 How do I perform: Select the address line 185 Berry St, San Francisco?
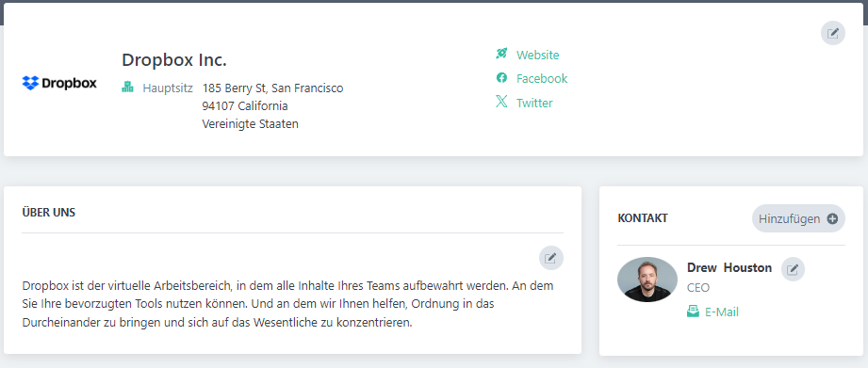pos(273,88)
